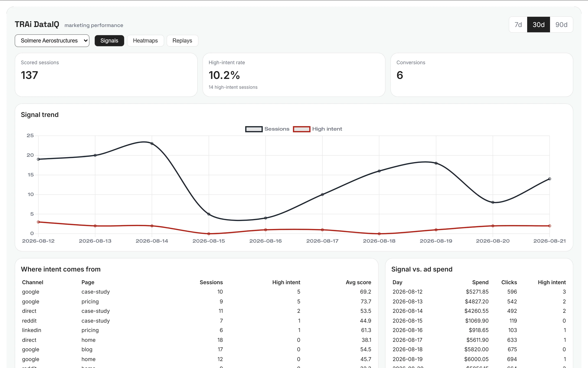Select the 90d time range

coord(561,25)
